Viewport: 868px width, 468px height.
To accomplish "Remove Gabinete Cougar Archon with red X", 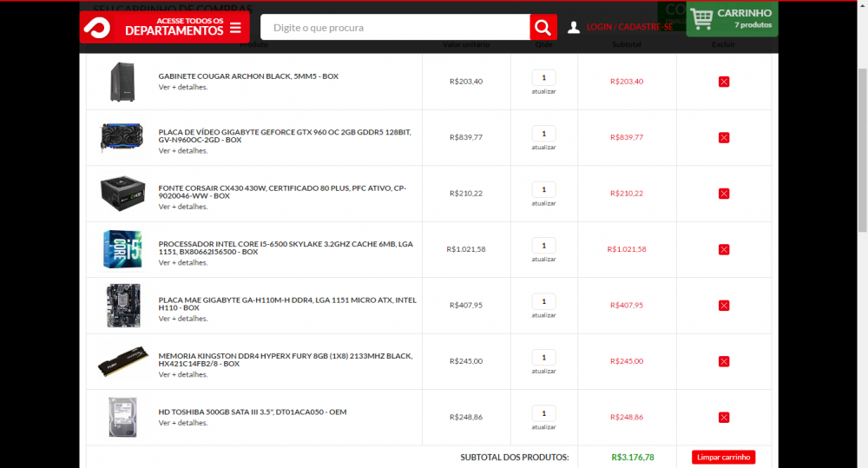I will click(724, 82).
